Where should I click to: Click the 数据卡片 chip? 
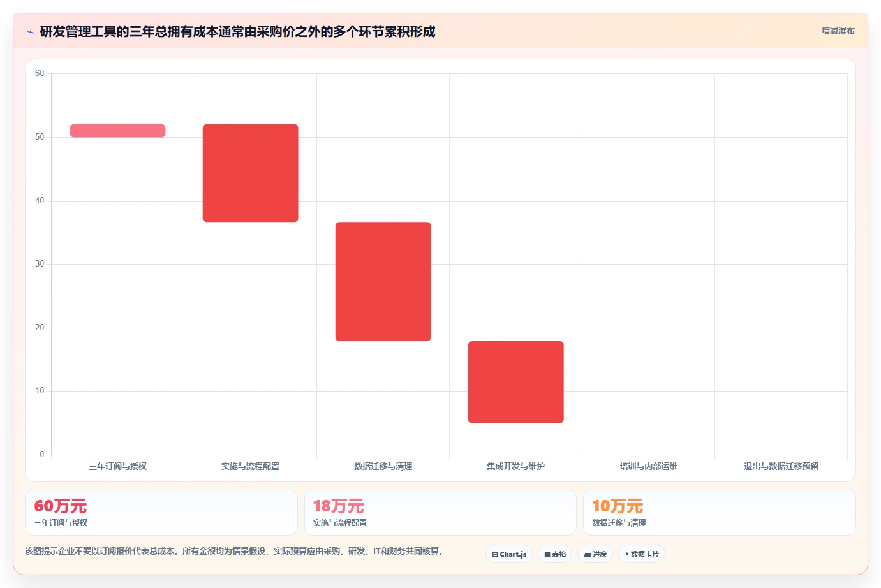pos(642,554)
